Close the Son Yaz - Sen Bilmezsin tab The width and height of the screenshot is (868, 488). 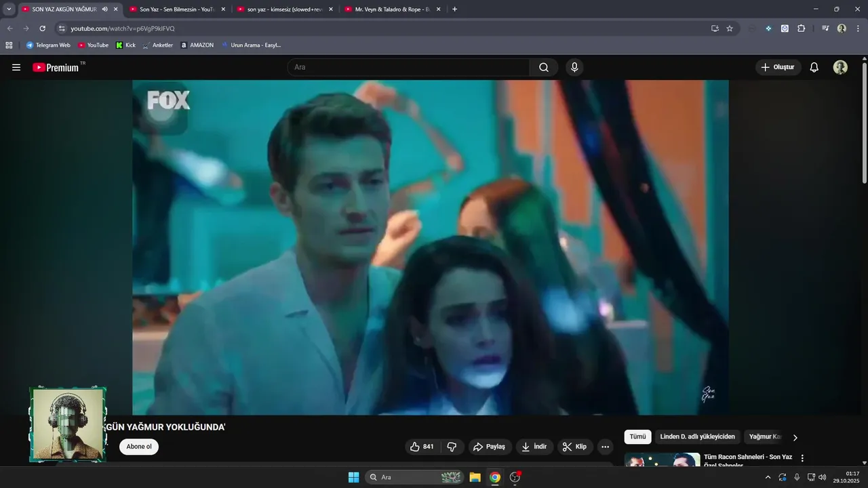pyautogui.click(x=223, y=9)
